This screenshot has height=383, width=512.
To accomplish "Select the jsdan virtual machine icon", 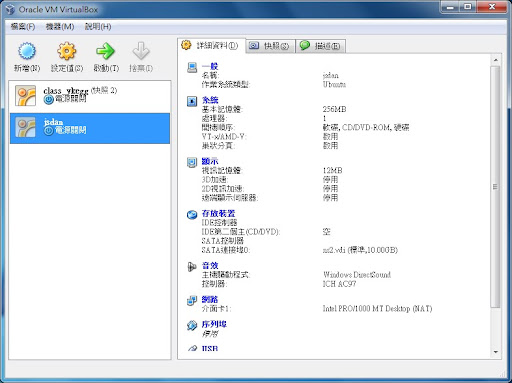I will (x=25, y=127).
